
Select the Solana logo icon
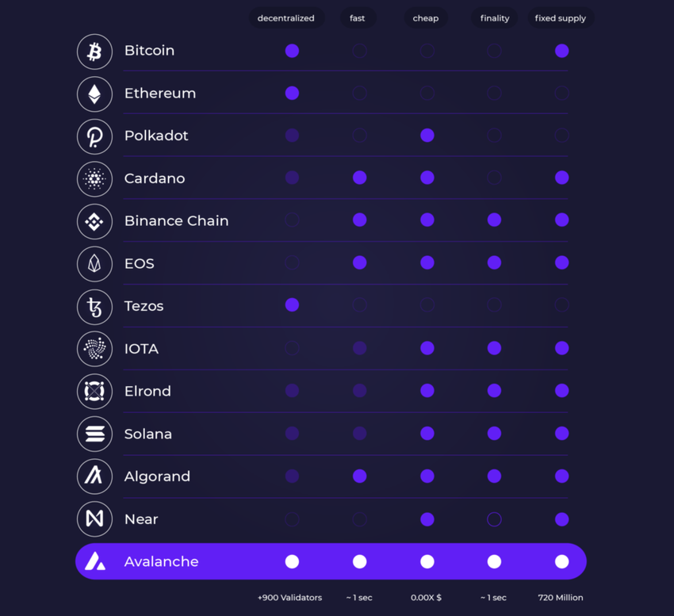(x=94, y=434)
